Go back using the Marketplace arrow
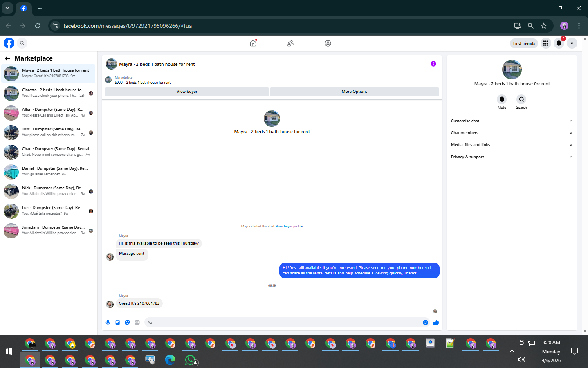 click(7, 58)
